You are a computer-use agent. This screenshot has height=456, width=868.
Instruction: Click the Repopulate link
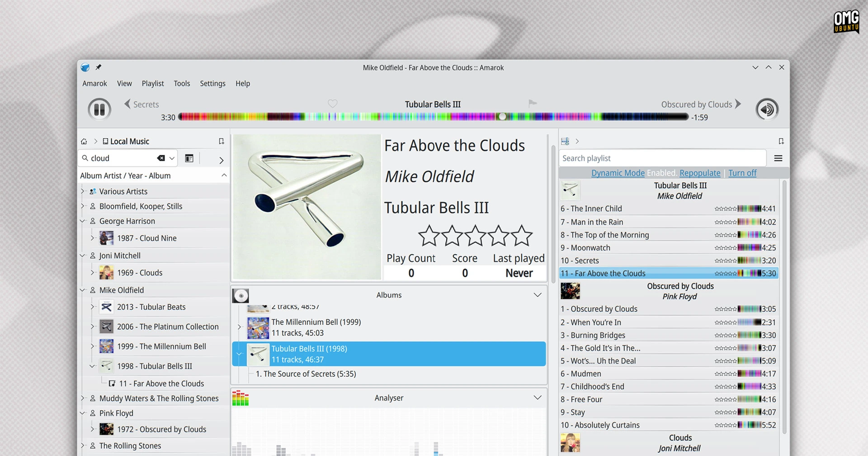[700, 173]
